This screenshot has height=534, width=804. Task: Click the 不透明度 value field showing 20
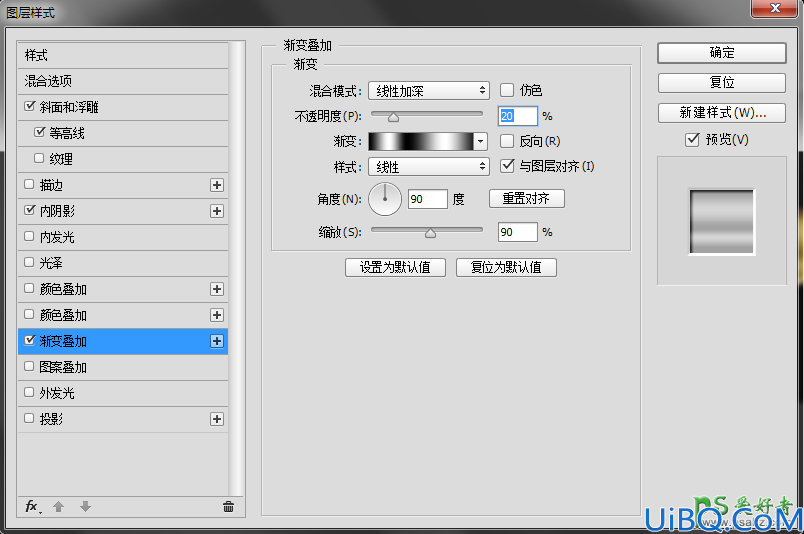click(x=517, y=116)
